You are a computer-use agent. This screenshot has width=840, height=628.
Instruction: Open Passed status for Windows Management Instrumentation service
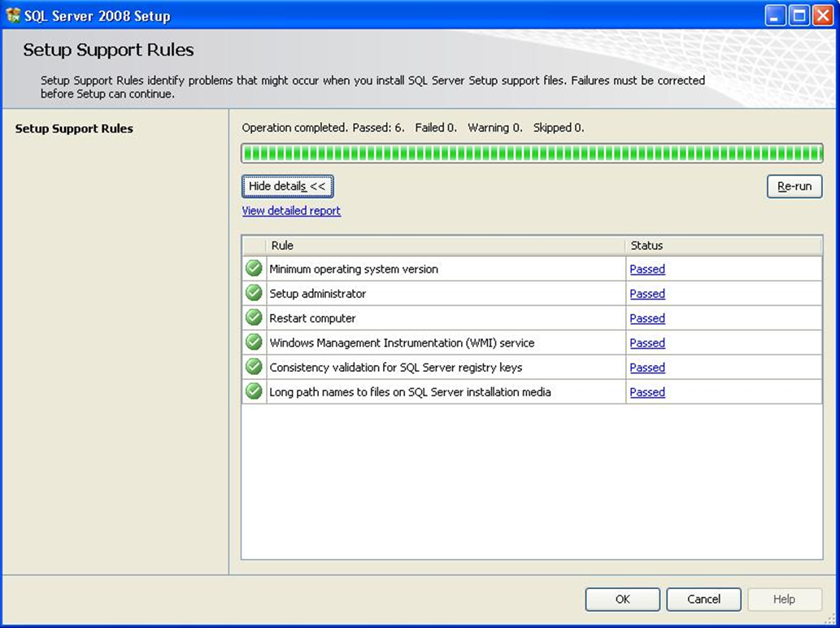[x=647, y=342]
